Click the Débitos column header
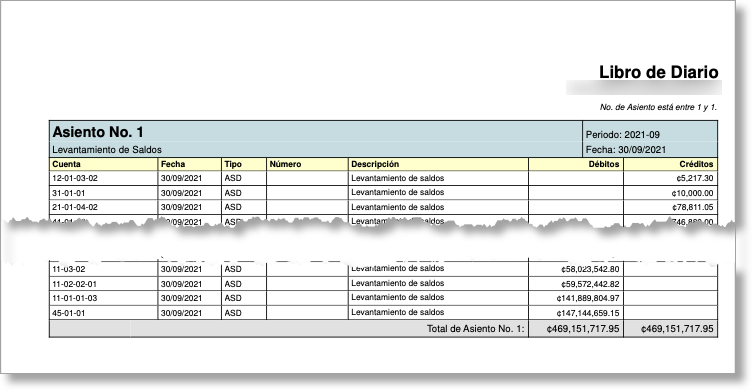Image resolution: width=752 pixels, height=390 pixels. tap(604, 164)
